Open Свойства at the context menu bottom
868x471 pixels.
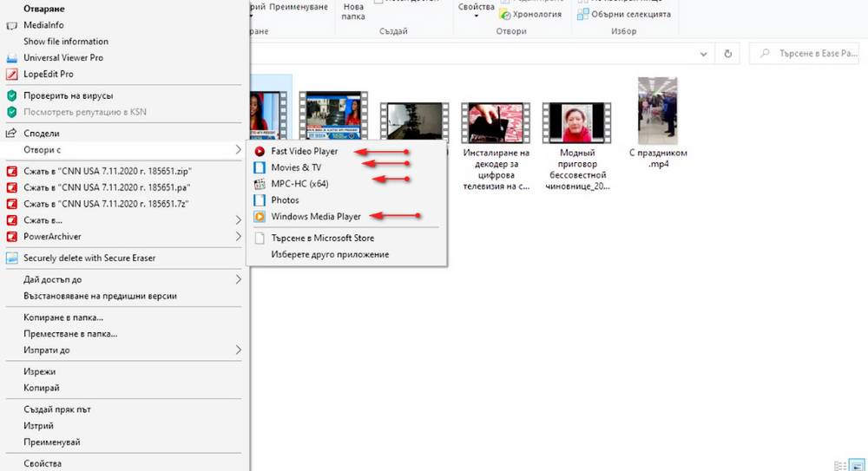42,463
